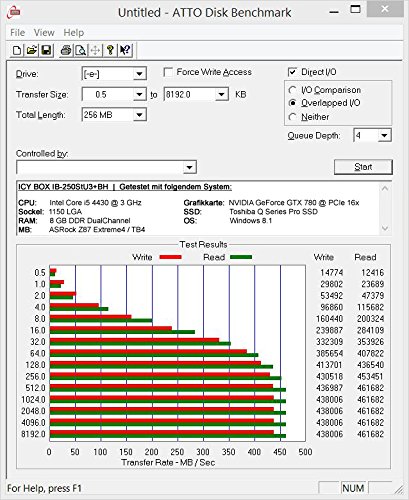The width and height of the screenshot is (409, 500).
Task: Open the Total Length 256 MB dropdown
Action: (x=139, y=115)
